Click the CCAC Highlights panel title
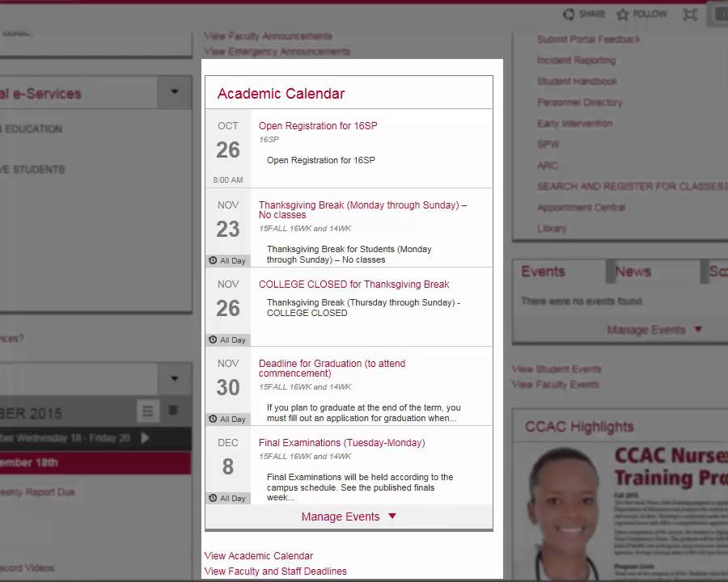This screenshot has height=582, width=728. tap(579, 426)
